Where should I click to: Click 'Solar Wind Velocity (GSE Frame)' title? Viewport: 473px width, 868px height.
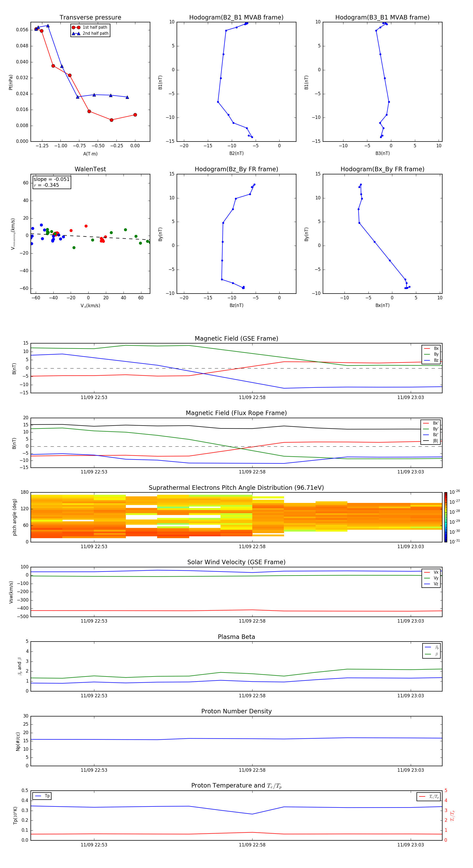[236, 562]
